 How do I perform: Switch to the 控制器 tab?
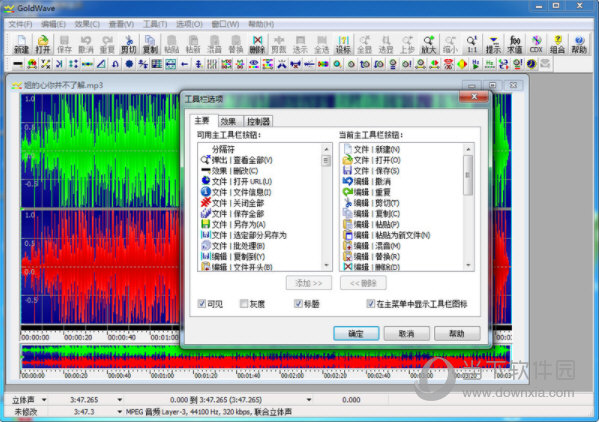coord(258,121)
